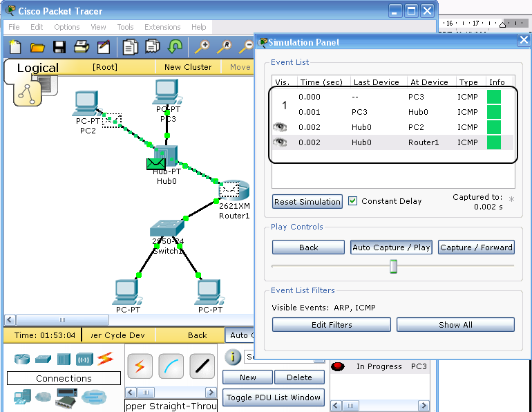Screen dimensions: 532x412
Task: Click the Power Cycle Devices bottom bar button
Action: pos(118,335)
